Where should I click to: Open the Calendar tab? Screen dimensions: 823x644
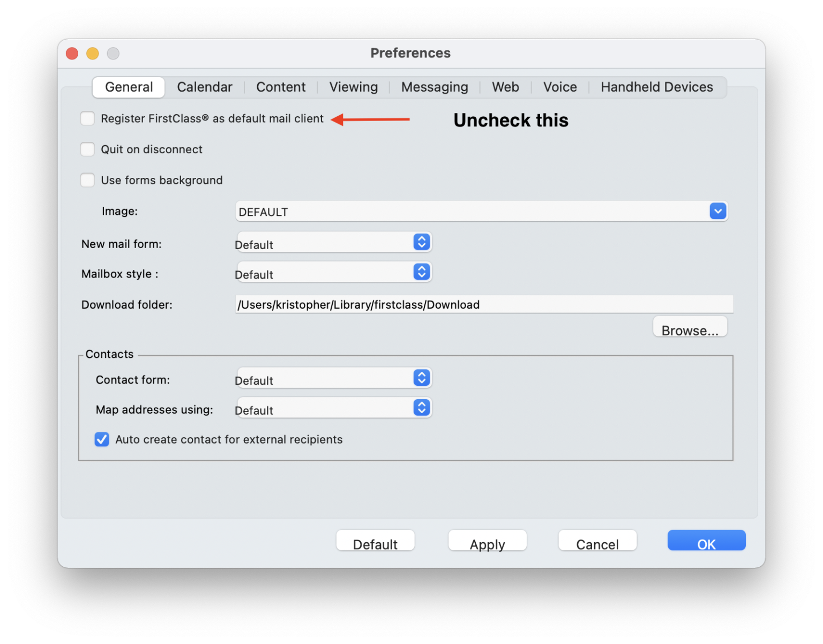pos(205,87)
